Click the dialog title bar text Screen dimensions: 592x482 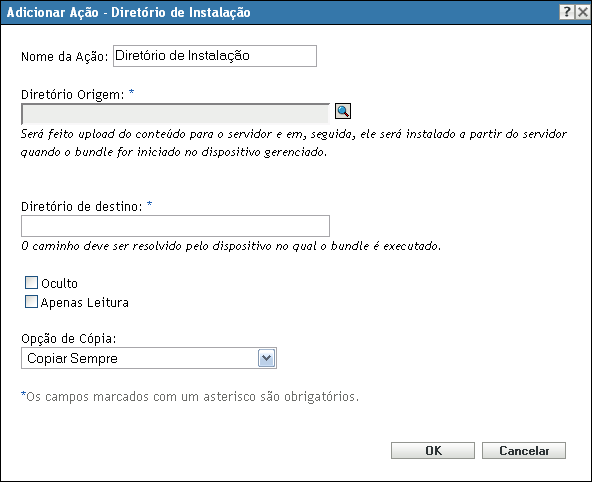(x=128, y=12)
